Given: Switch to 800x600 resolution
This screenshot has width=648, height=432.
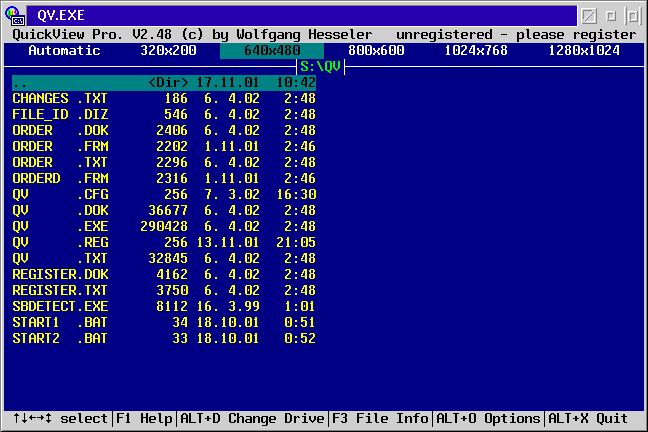Looking at the screenshot, I should (376, 50).
